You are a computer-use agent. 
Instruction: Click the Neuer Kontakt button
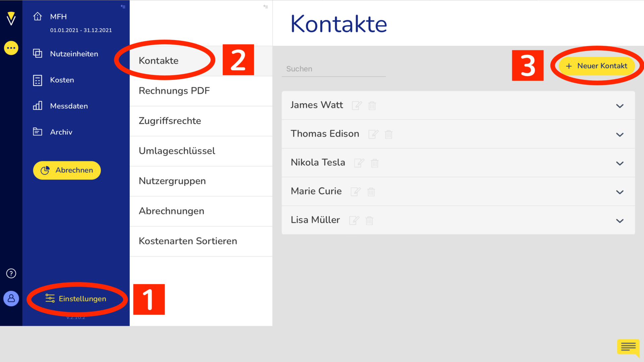(597, 66)
